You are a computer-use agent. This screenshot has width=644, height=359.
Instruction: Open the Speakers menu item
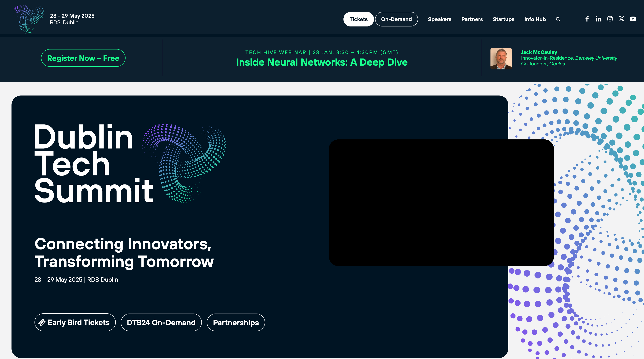439,19
